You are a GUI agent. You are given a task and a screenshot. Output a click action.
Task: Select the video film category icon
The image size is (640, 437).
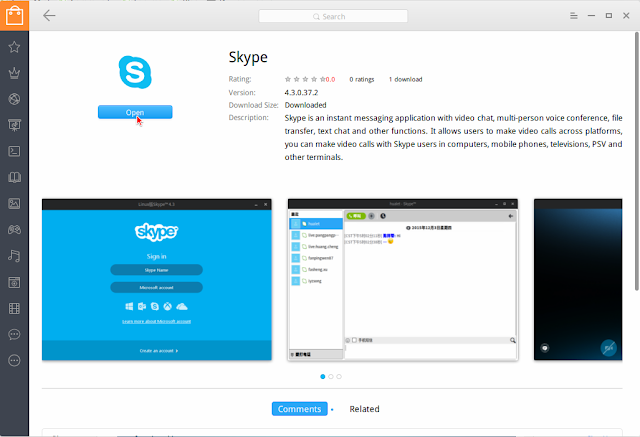tap(14, 308)
